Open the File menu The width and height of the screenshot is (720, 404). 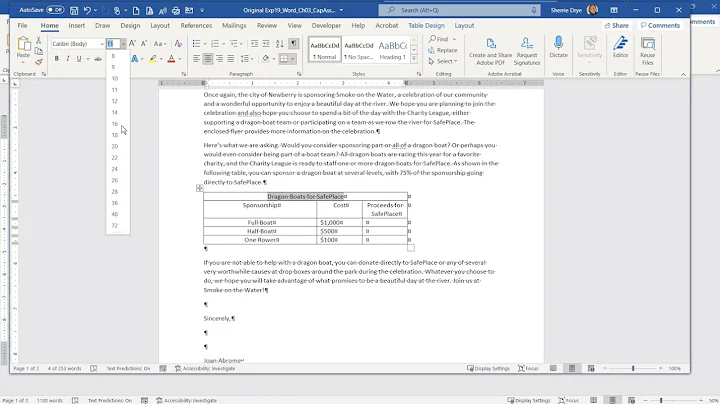coord(22,26)
